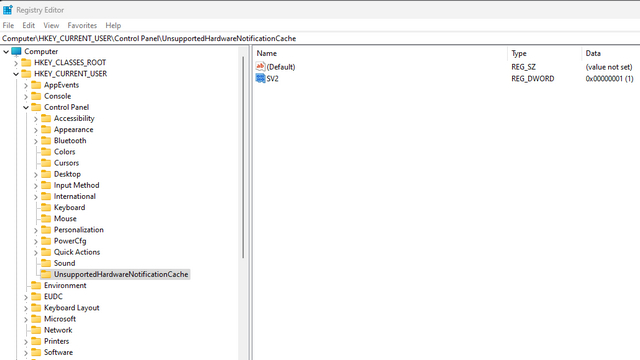Click the Keyboard folder icon
Screen dimensions: 640x360
coord(46,207)
